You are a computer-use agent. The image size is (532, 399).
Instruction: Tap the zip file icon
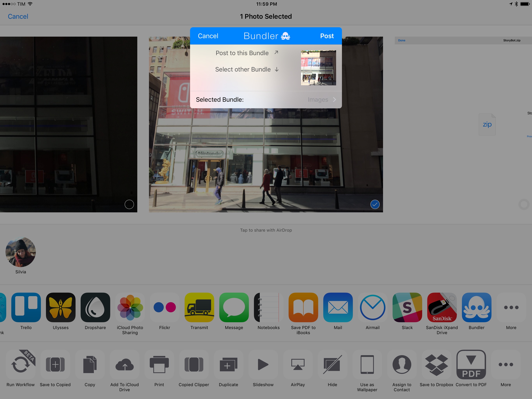coord(487,124)
